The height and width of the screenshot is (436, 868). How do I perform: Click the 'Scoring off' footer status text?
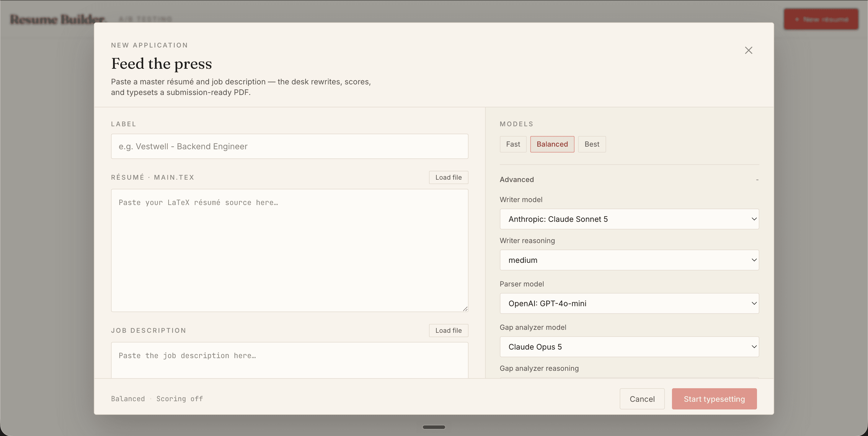180,399
